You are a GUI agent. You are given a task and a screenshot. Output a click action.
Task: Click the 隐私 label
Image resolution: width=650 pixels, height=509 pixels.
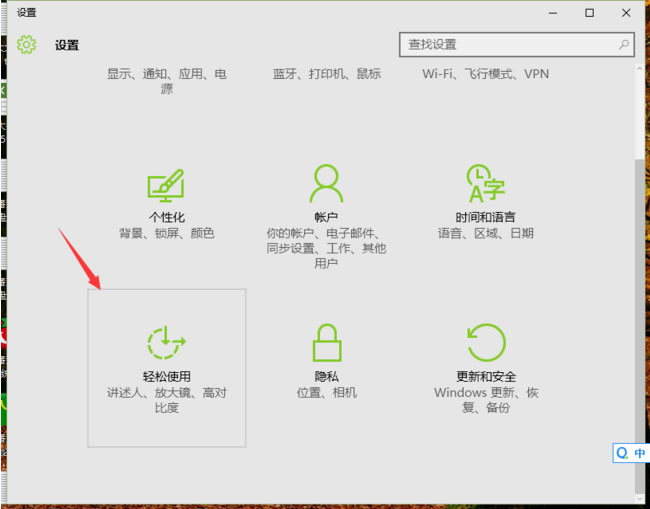coord(327,376)
